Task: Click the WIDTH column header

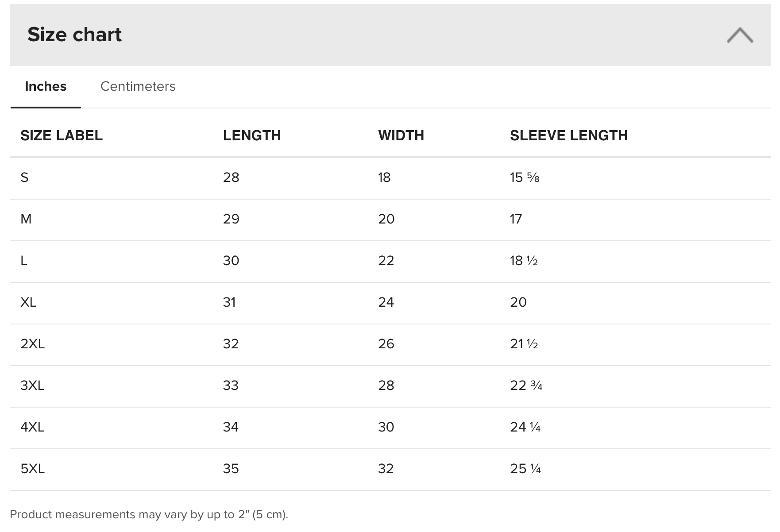Action: click(401, 135)
